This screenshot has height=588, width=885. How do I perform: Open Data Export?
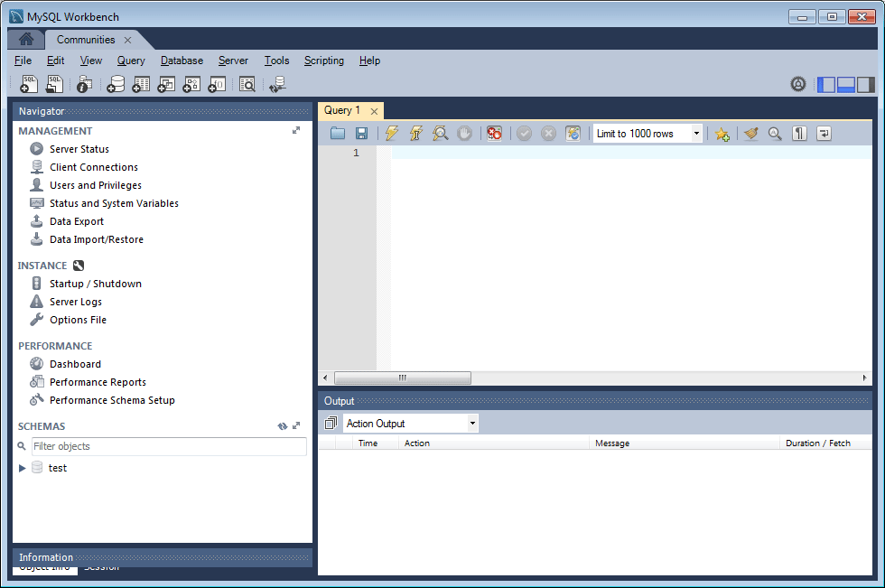click(77, 221)
